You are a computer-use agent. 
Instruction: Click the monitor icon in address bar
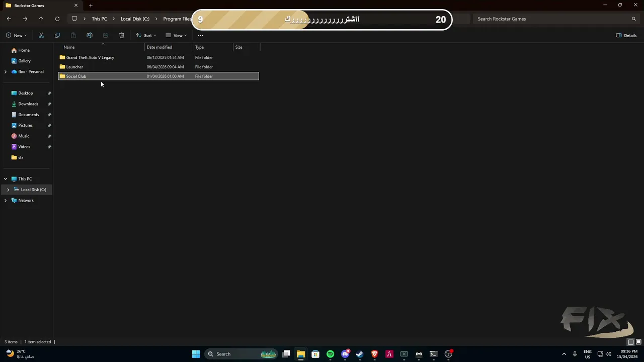click(x=74, y=19)
